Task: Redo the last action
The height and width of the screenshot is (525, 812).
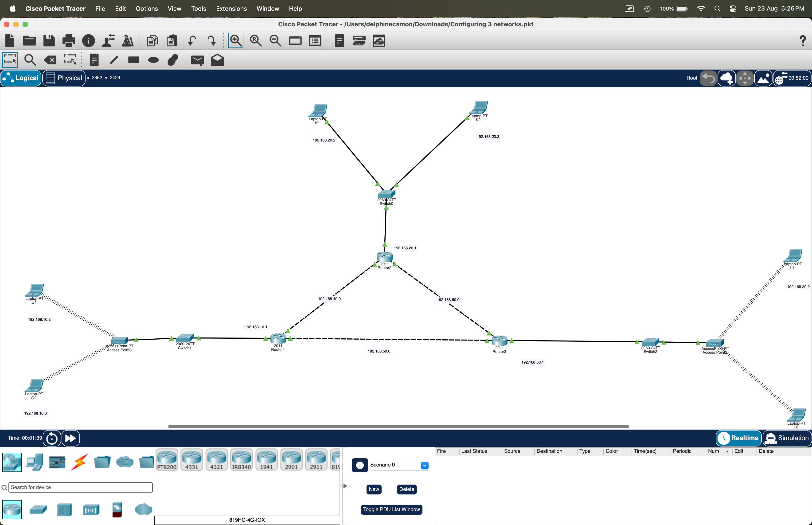Action: coord(212,41)
